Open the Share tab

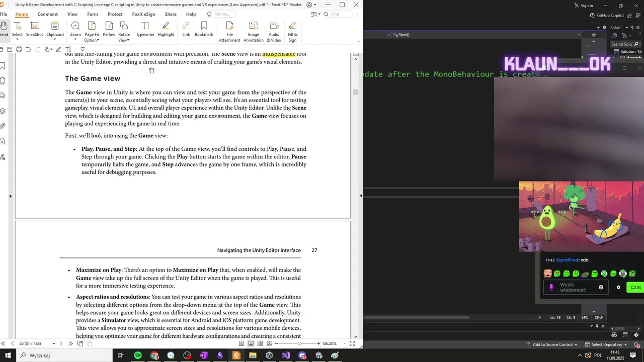coord(171,14)
